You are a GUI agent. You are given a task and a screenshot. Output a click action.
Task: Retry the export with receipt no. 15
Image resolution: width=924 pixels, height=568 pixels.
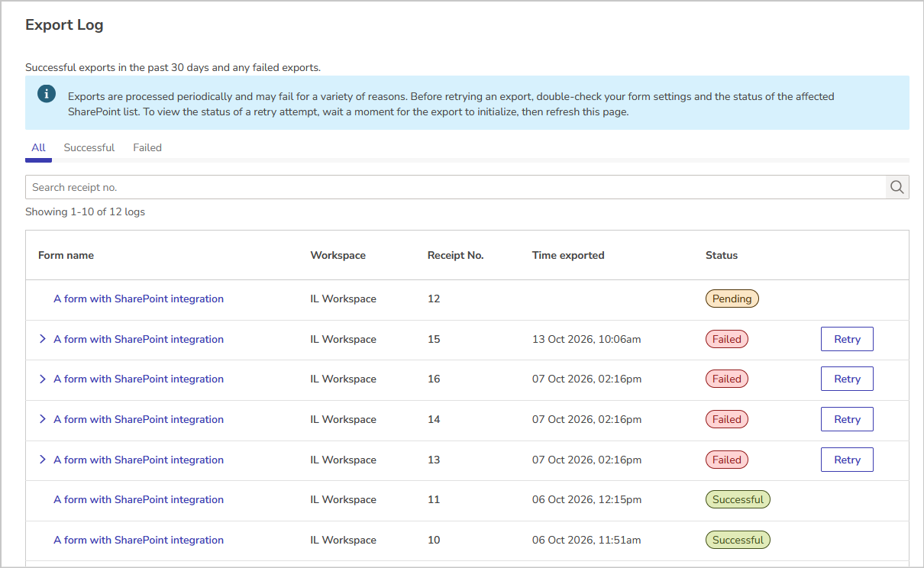847,339
